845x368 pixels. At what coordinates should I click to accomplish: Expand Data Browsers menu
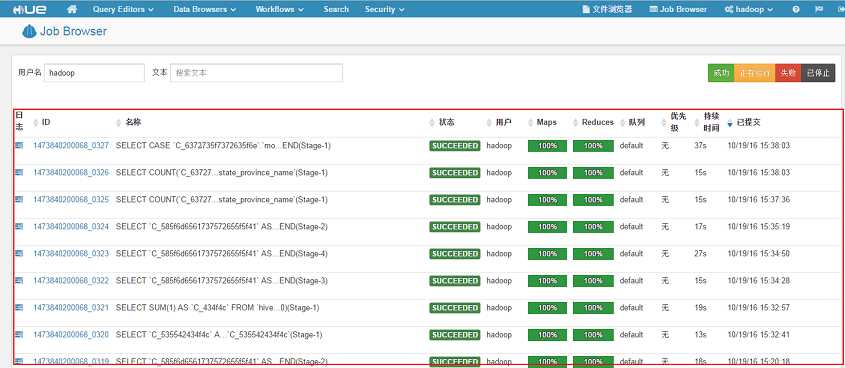coord(204,9)
